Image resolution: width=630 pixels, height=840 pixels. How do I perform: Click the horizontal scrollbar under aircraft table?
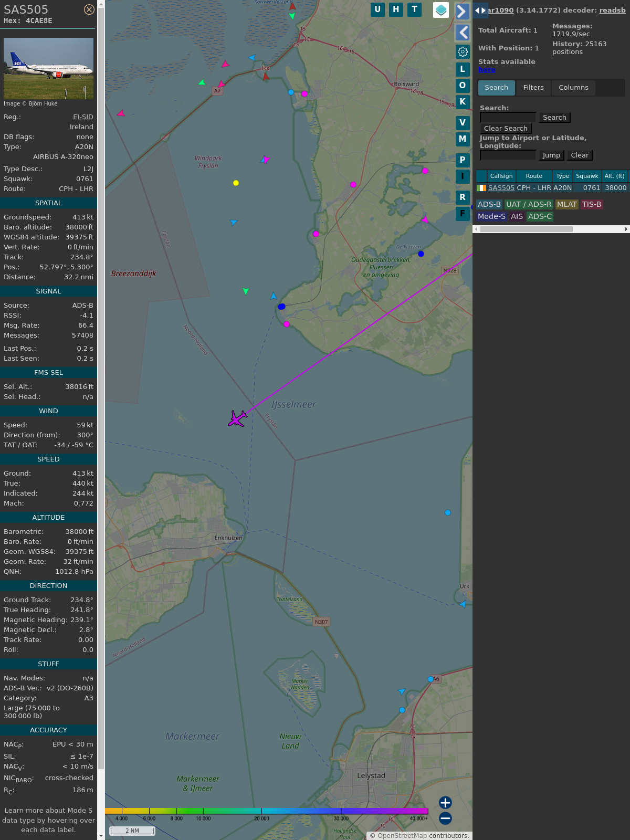[526, 229]
